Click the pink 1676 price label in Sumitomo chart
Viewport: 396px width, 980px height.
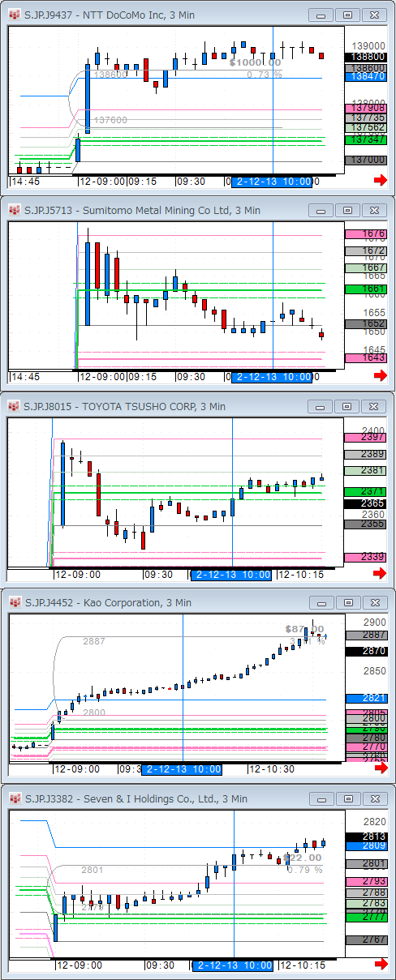(x=366, y=234)
